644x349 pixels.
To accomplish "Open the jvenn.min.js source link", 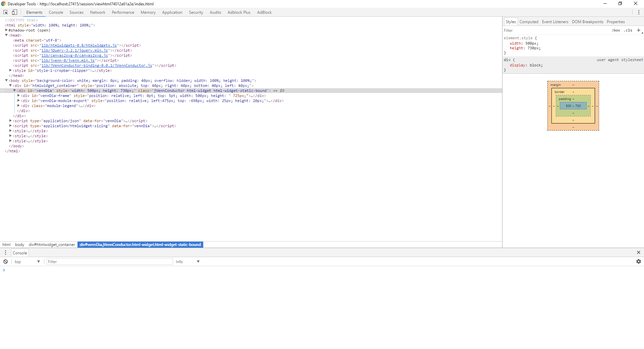I will pyautogui.click(x=68, y=60).
